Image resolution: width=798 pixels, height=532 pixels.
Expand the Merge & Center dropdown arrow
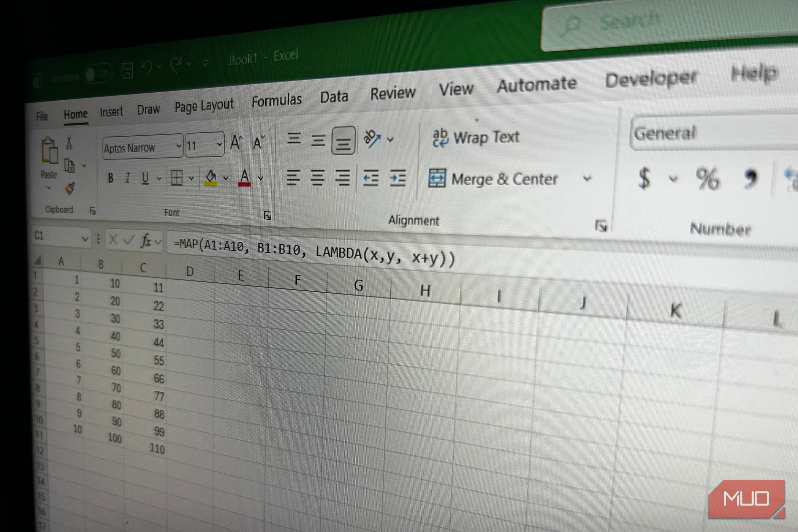coord(587,179)
